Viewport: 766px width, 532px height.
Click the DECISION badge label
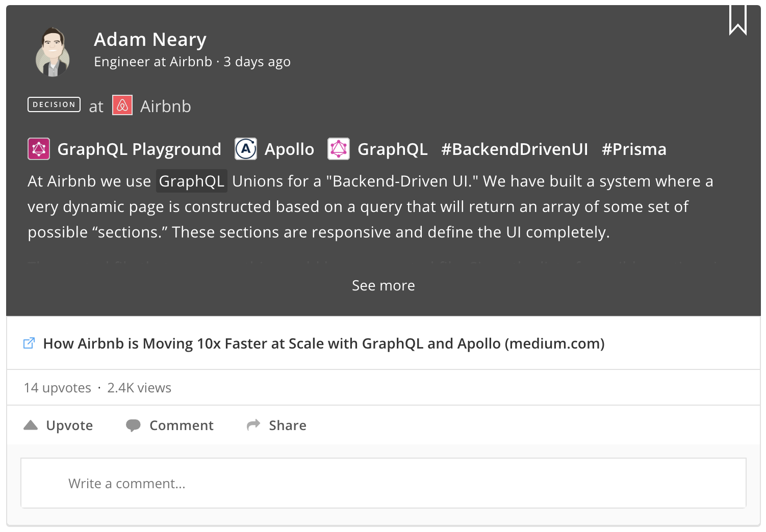coord(54,104)
